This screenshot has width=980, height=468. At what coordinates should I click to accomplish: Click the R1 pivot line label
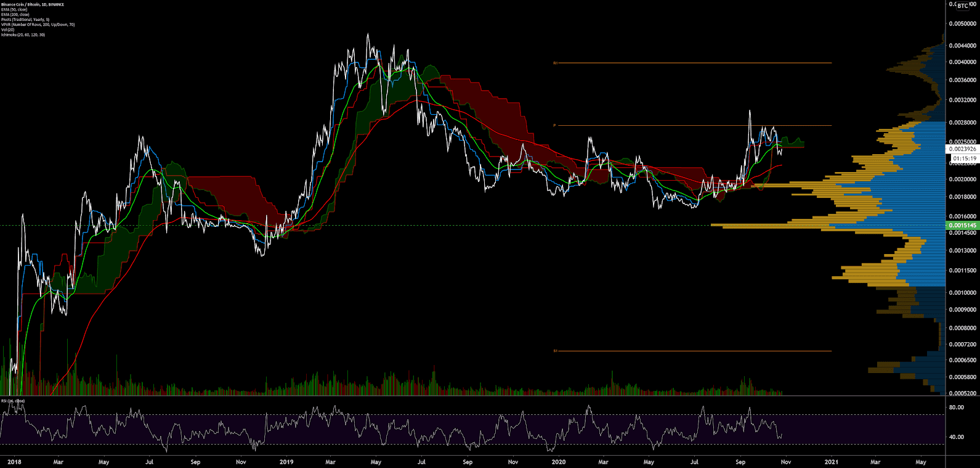pos(555,63)
